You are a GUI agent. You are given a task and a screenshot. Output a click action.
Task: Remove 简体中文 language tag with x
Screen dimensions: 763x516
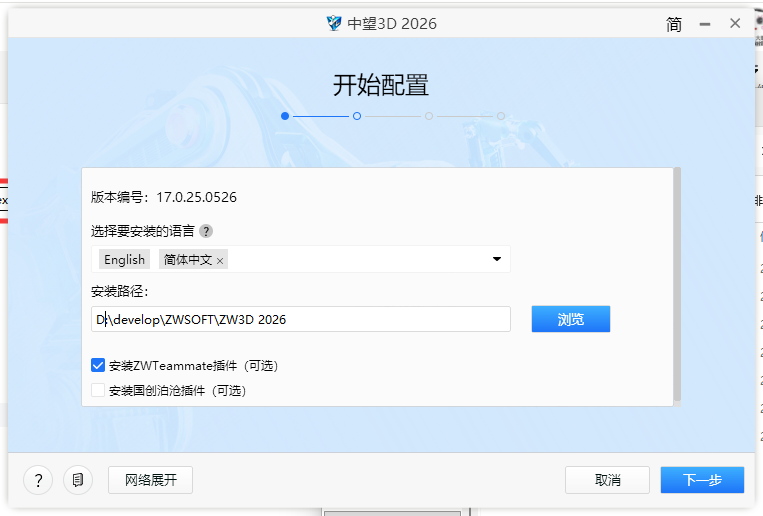pos(220,261)
